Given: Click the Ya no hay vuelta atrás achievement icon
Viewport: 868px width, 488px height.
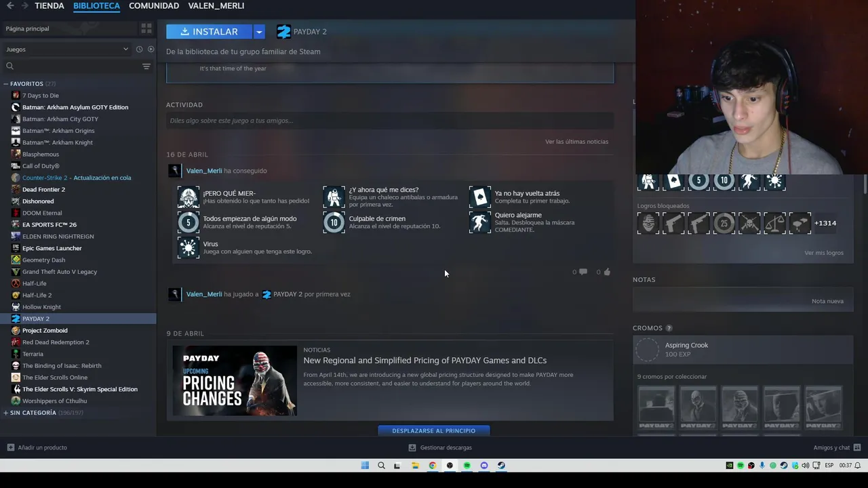Looking at the screenshot, I should tap(479, 197).
